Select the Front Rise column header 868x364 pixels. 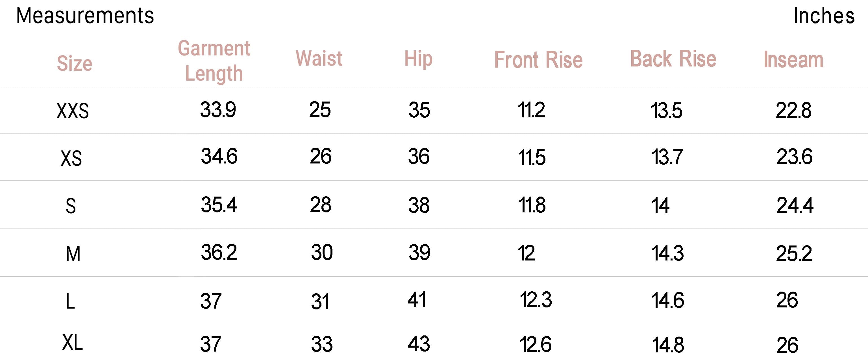pyautogui.click(x=538, y=60)
